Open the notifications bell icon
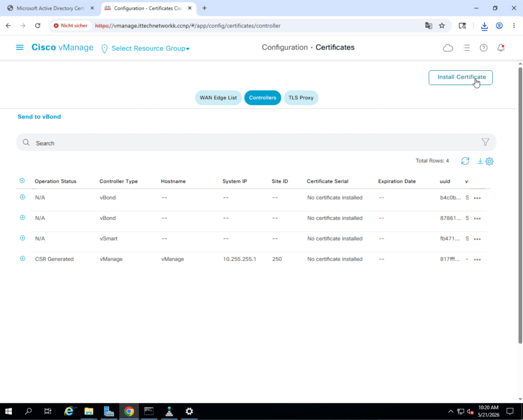Image resolution: width=523 pixels, height=420 pixels. (x=501, y=48)
